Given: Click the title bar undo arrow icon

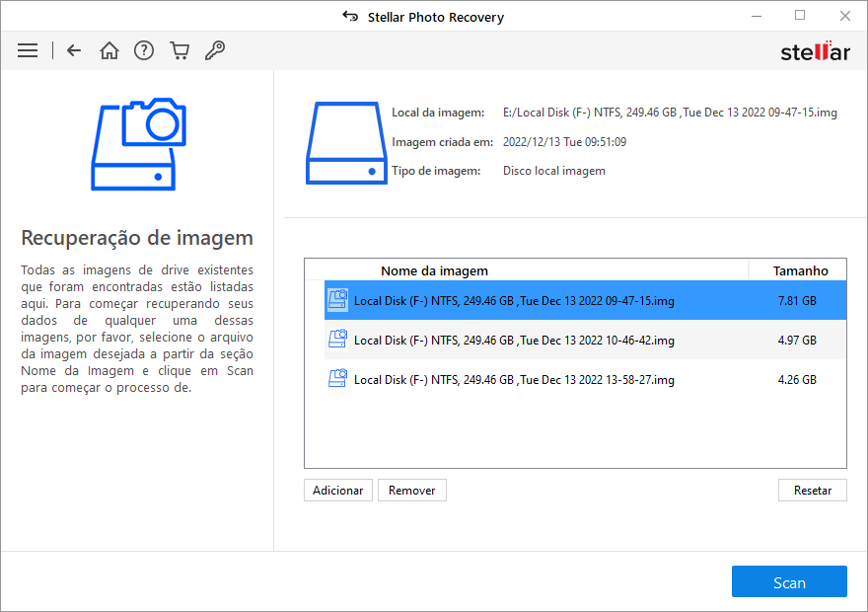Looking at the screenshot, I should (350, 16).
